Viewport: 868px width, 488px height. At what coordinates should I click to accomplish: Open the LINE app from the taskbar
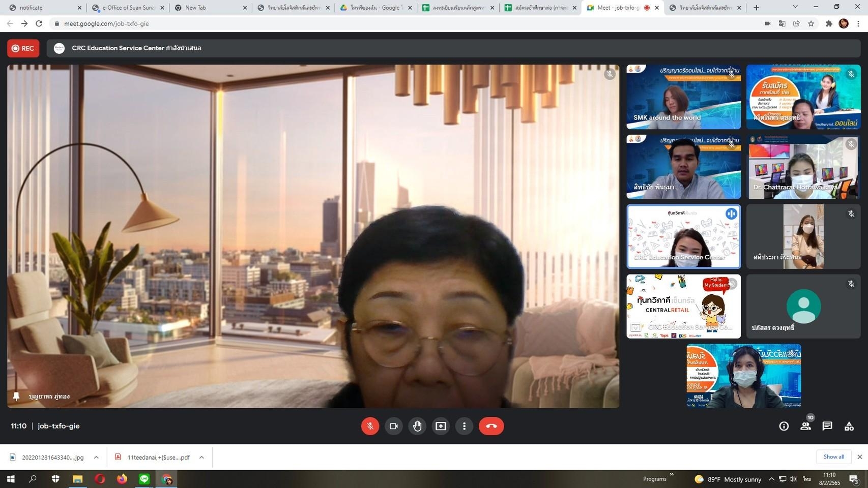point(144,479)
